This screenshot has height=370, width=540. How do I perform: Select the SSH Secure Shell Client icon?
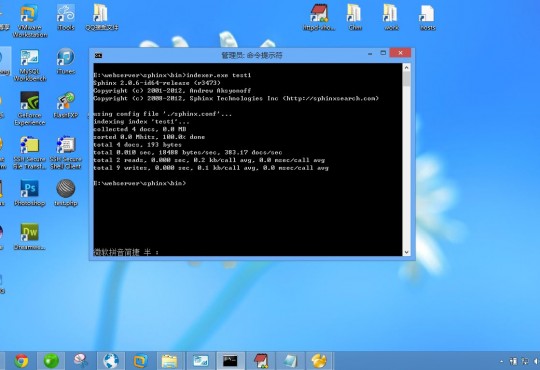coord(65,153)
